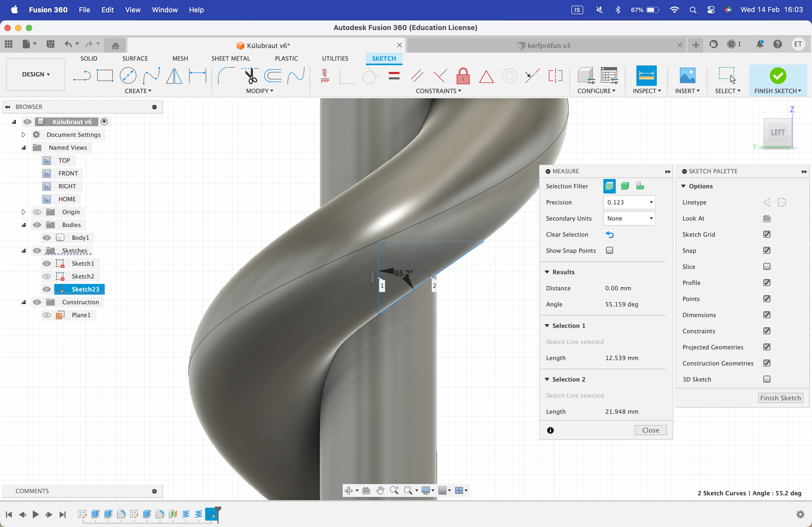Select the body selection filter icon

coord(625,186)
